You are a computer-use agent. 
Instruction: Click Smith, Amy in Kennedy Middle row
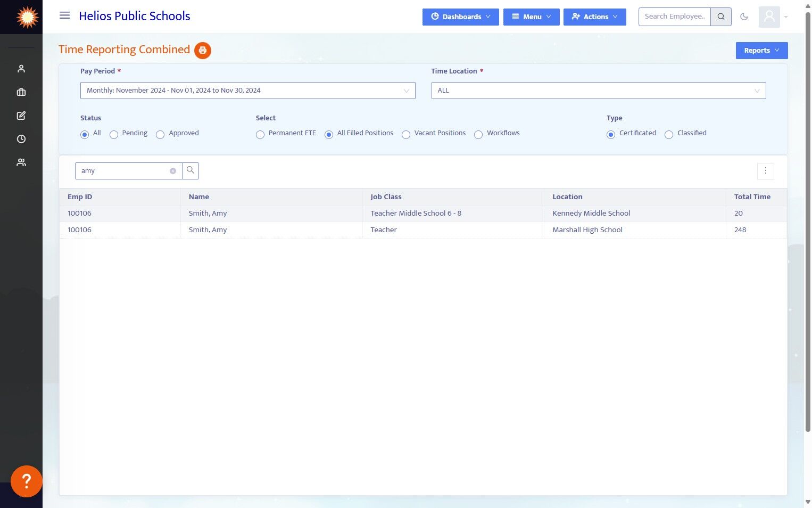click(x=208, y=214)
